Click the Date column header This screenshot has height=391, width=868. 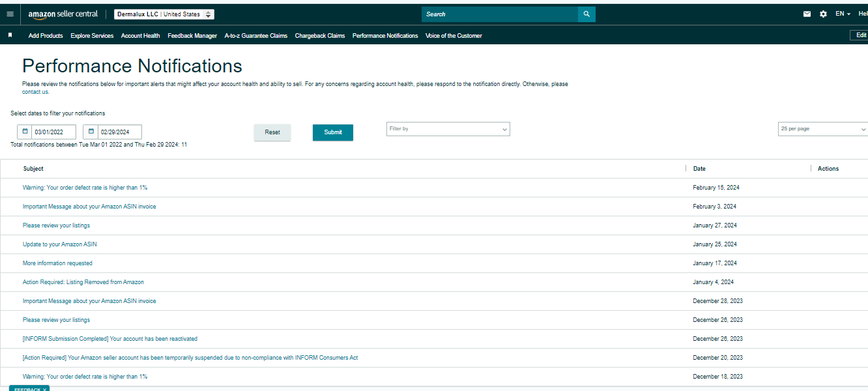coord(699,169)
